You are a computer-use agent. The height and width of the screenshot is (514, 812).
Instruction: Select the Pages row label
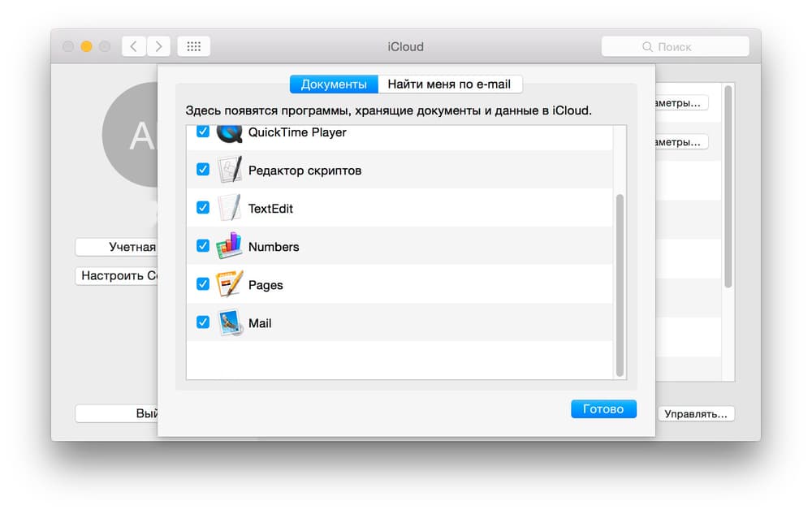click(x=266, y=285)
